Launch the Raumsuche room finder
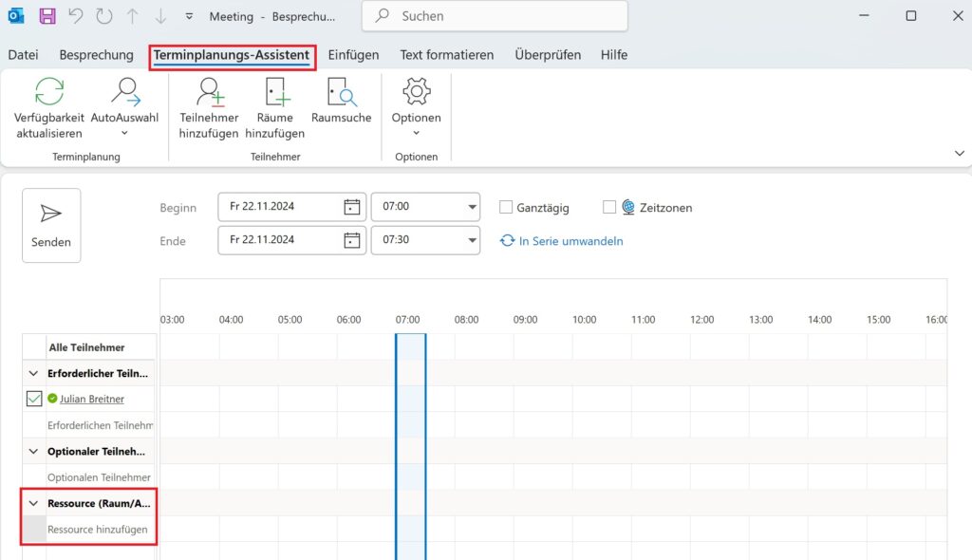This screenshot has height=560, width=972. point(341,101)
